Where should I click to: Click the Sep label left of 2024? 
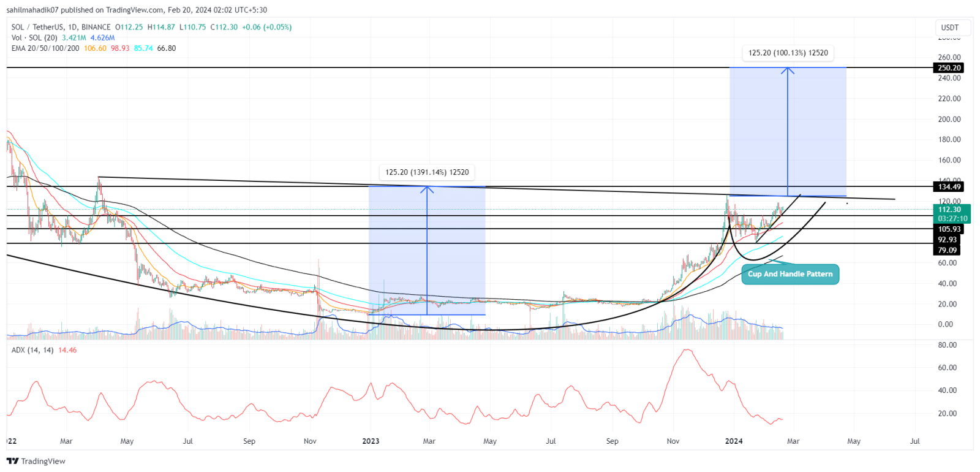point(612,441)
